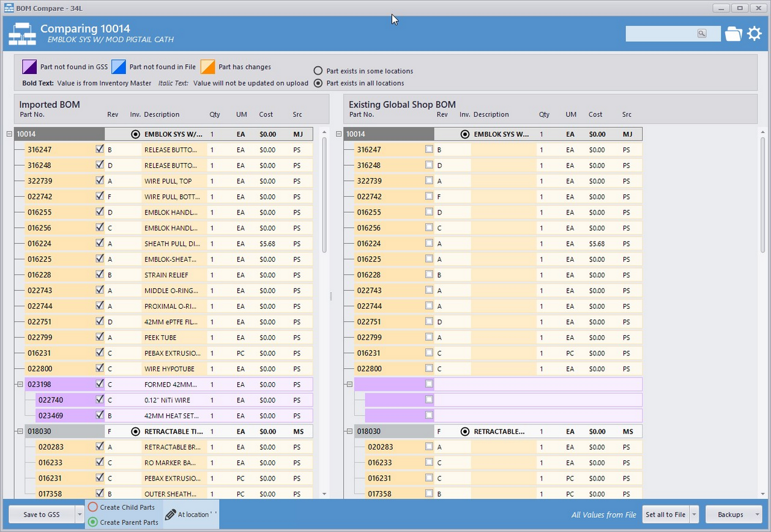The height and width of the screenshot is (532, 771).
Task: Select 'Part exists in all locations' radio
Action: (x=318, y=83)
